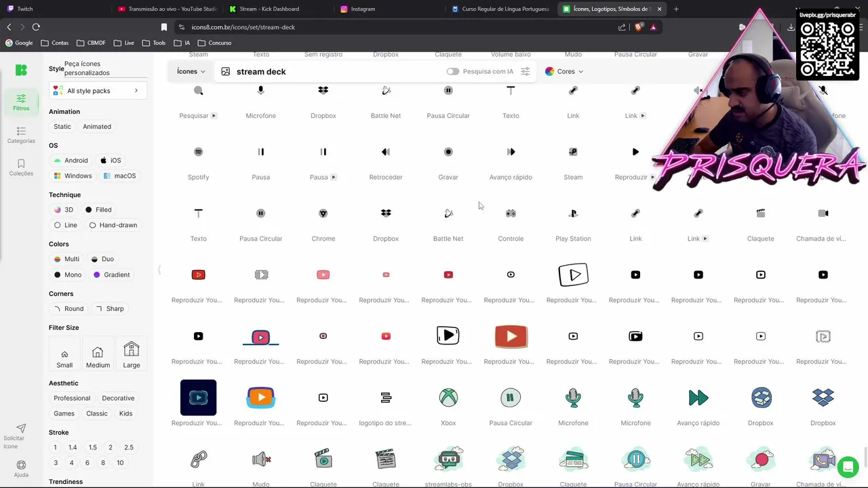Select the Retroceder rewind icon
868x488 pixels.
386,152
